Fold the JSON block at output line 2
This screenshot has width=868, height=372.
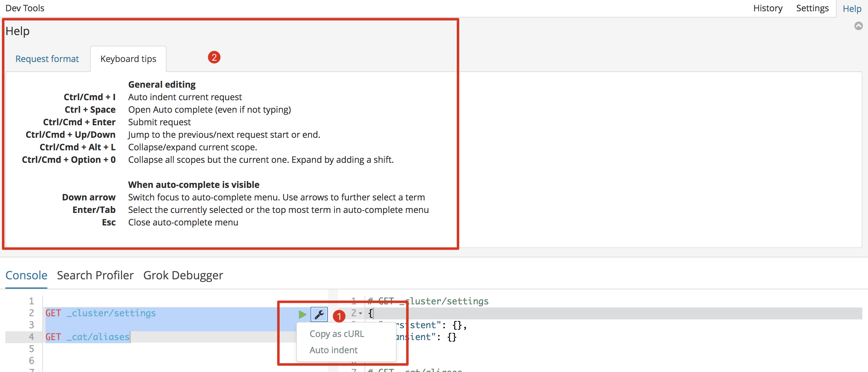360,313
